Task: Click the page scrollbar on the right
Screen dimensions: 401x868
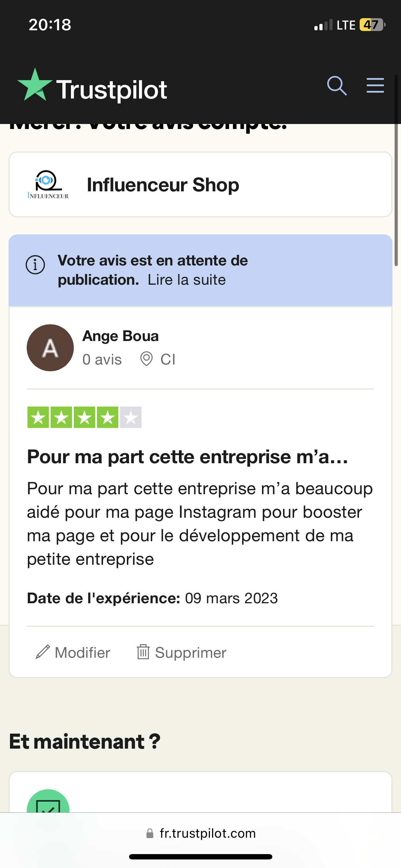Action: coord(396,171)
